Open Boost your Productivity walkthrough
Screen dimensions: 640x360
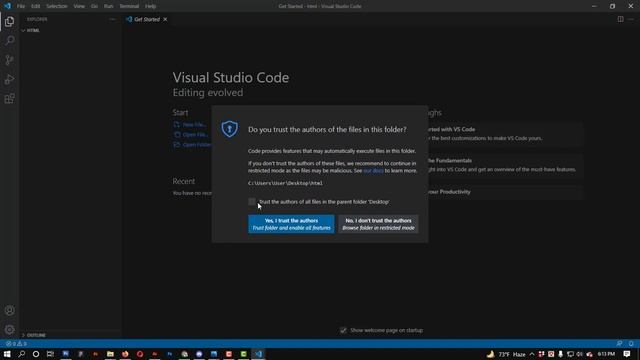coord(505,192)
